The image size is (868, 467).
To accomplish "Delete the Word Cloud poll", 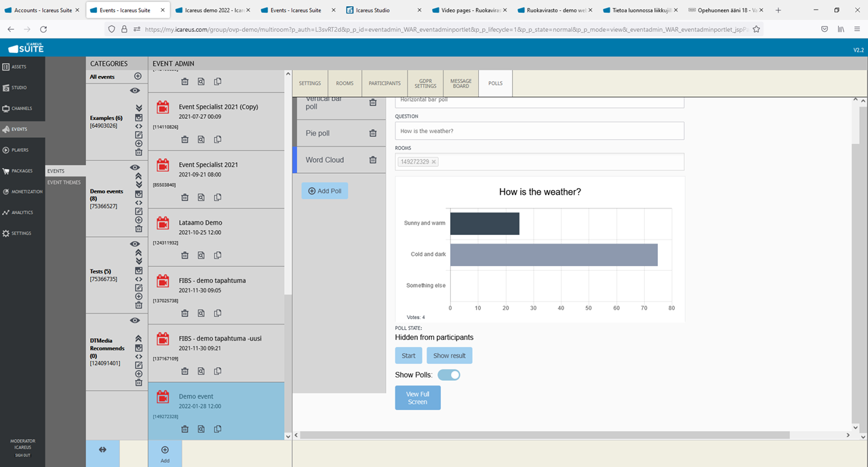I will click(x=372, y=160).
